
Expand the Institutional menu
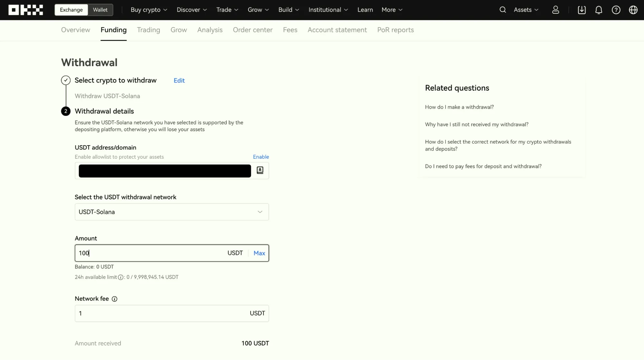pos(328,10)
